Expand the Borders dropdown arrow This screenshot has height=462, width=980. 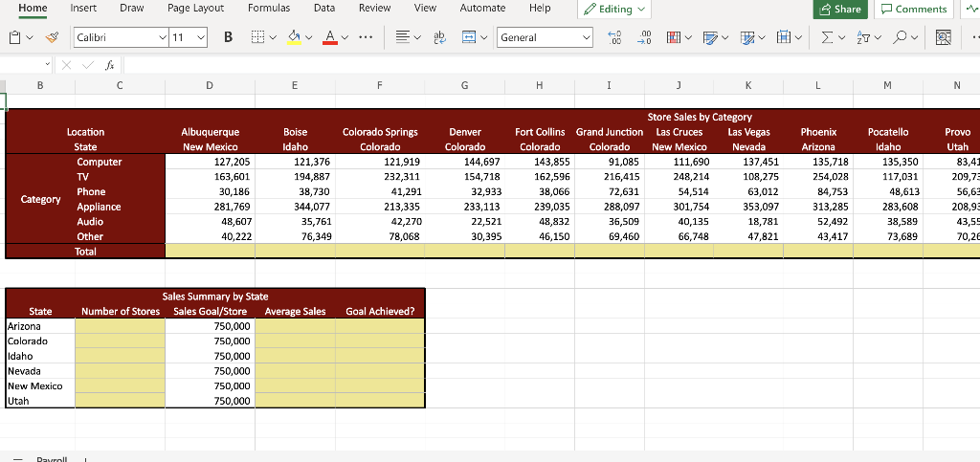point(273,37)
